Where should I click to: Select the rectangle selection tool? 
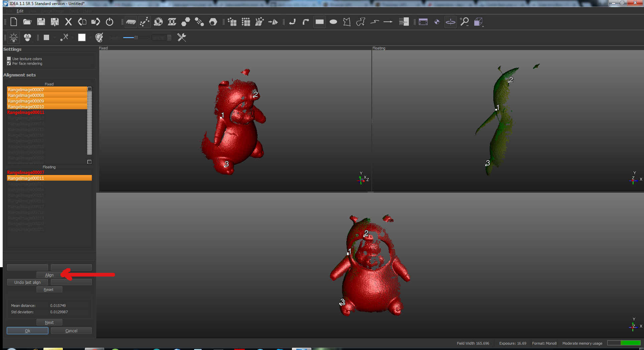coord(320,22)
